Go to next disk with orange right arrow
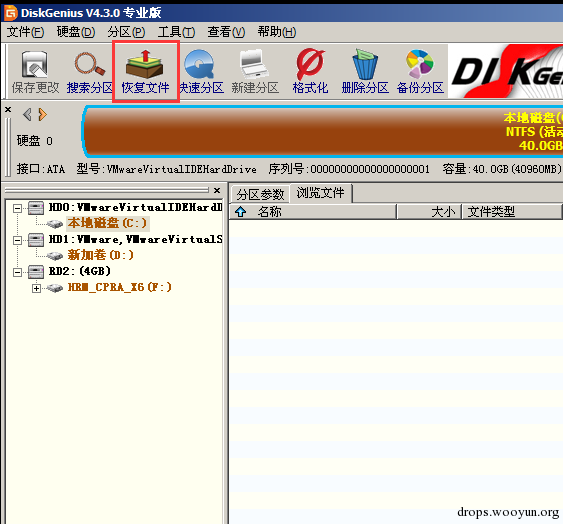 point(42,115)
